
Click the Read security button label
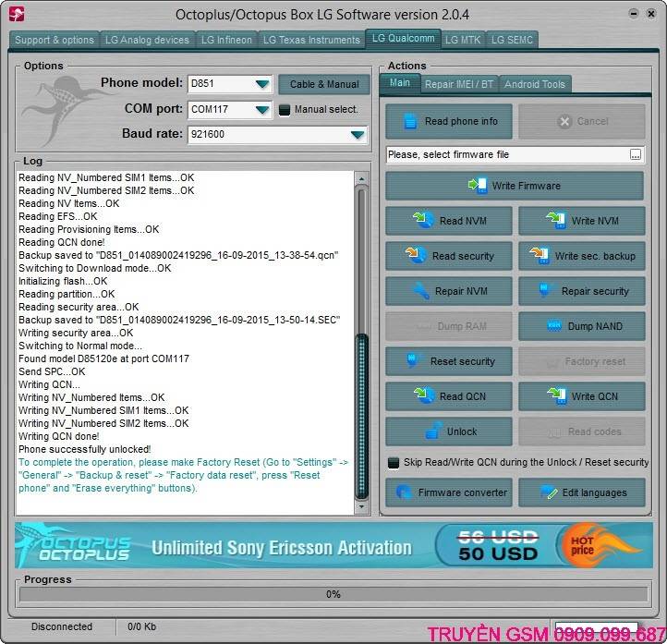463,256
